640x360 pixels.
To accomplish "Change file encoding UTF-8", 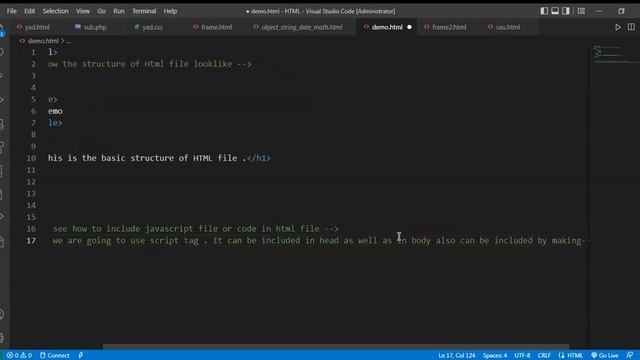I will click(522, 356).
